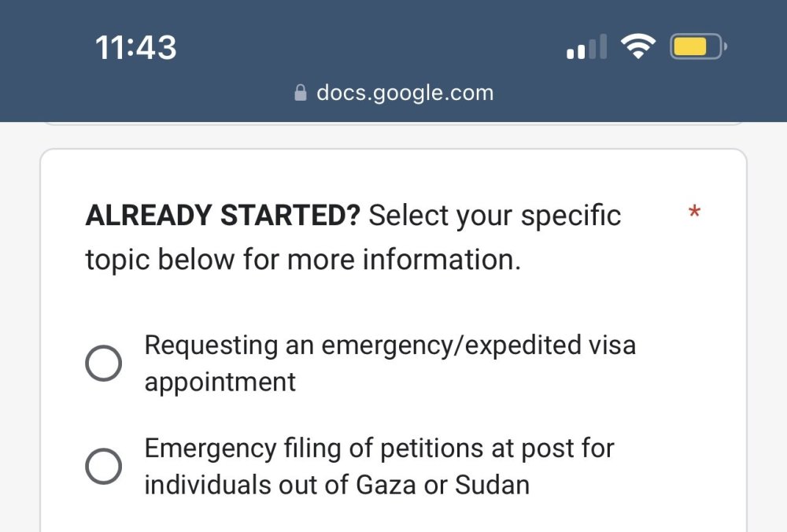This screenshot has height=532, width=787.
Task: Open the docs.google.com address bar
Action: (x=404, y=93)
